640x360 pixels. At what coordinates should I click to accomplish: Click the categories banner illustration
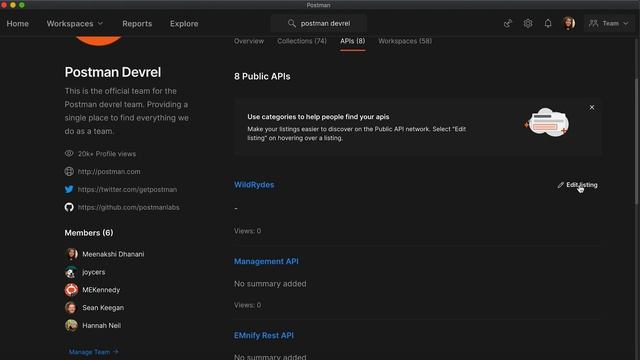pyautogui.click(x=547, y=122)
